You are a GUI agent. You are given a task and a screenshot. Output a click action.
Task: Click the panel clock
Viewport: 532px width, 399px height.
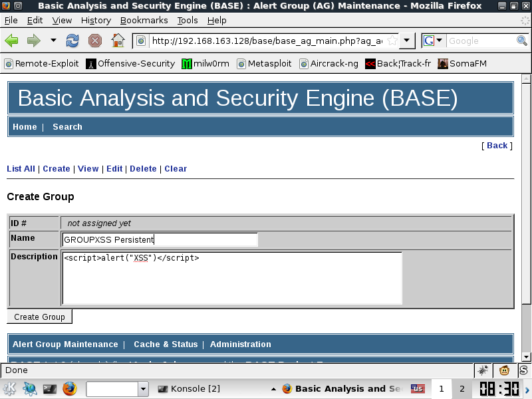click(499, 389)
